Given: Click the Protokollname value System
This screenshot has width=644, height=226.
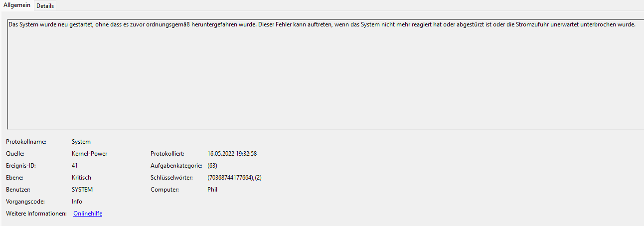Looking at the screenshot, I should (x=81, y=142).
